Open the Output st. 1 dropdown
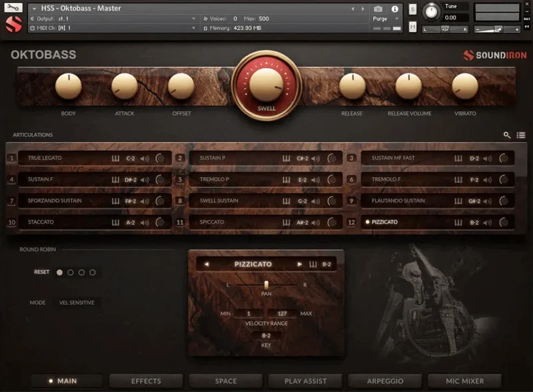Screen dimensions: 533x392 coord(193,19)
